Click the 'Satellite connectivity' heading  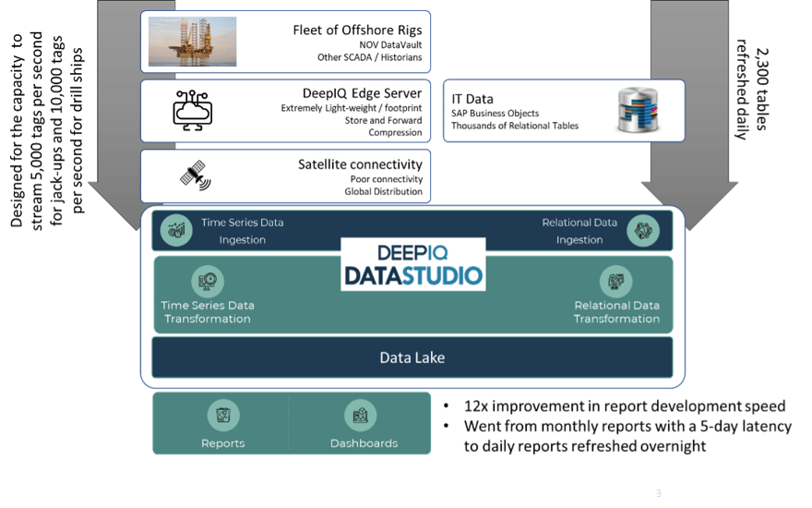coord(360,164)
